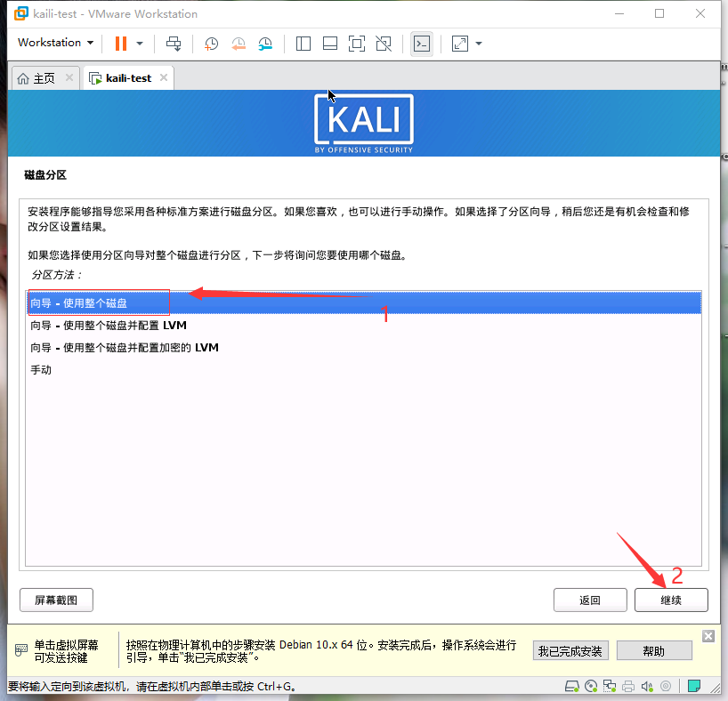
Task: Close the kaili-test tab
Action: [x=164, y=77]
